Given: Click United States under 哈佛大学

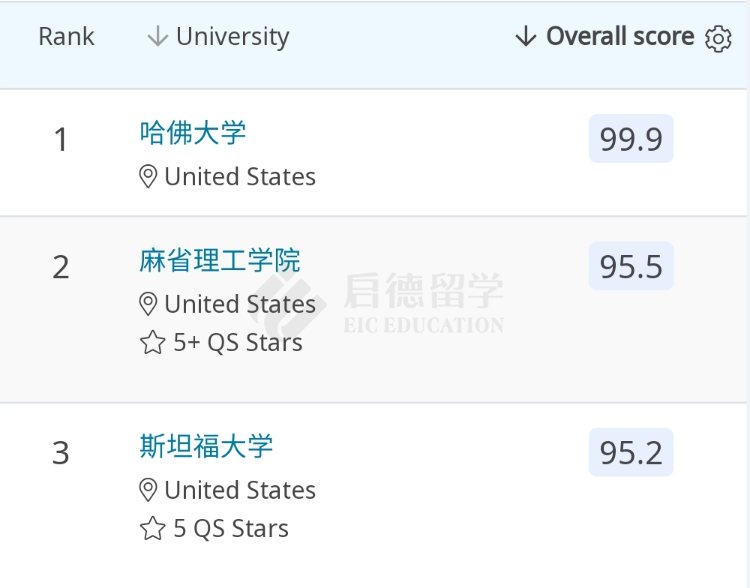Looking at the screenshot, I should [240, 177].
